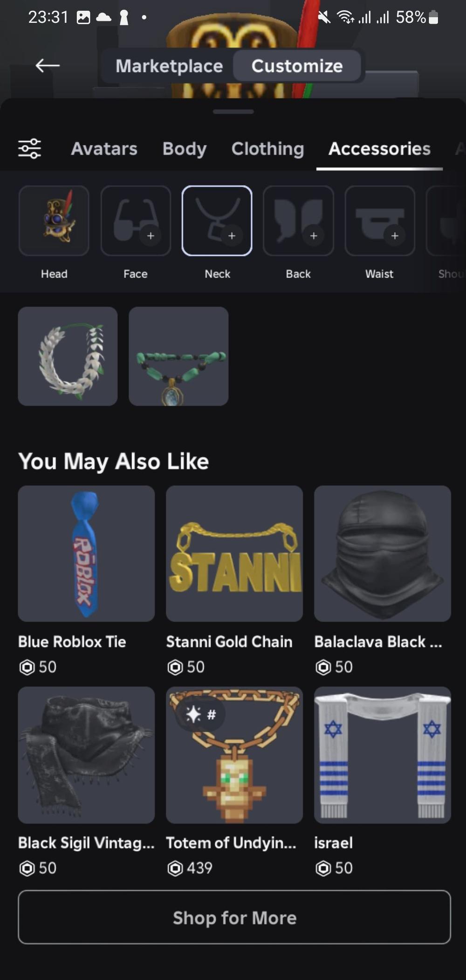Open the Avatars tab
Screen dimensions: 466x980
[104, 149]
